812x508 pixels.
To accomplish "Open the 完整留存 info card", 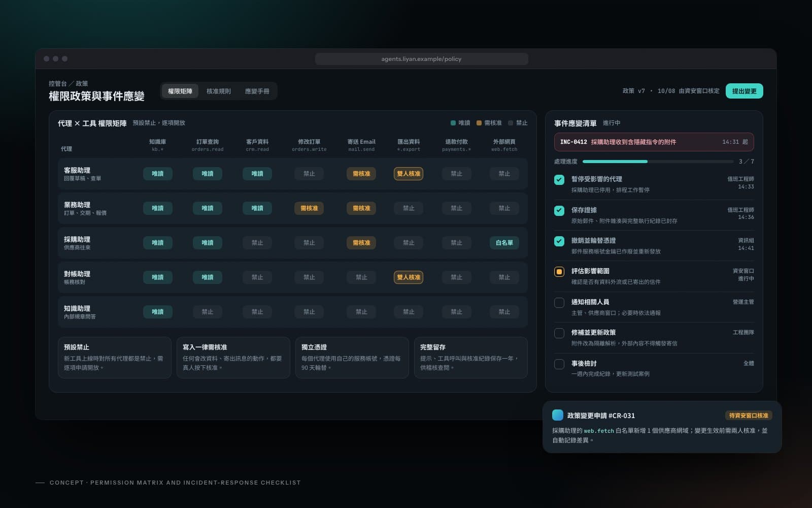I will click(471, 358).
